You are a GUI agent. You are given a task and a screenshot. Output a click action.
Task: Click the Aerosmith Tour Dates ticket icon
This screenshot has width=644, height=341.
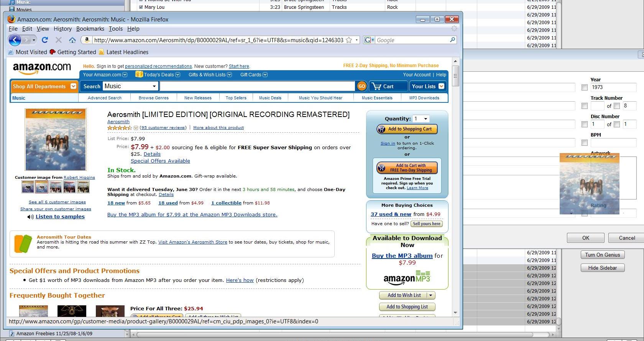coord(23,244)
